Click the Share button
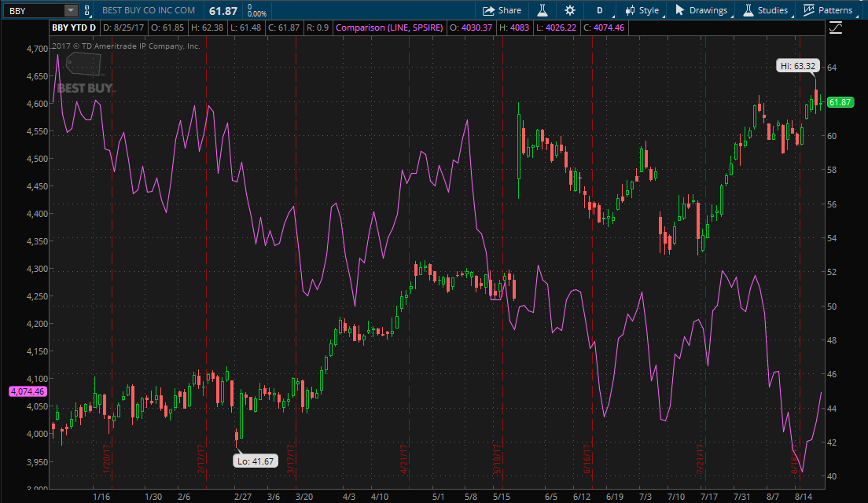This screenshot has height=503, width=868. point(502,10)
